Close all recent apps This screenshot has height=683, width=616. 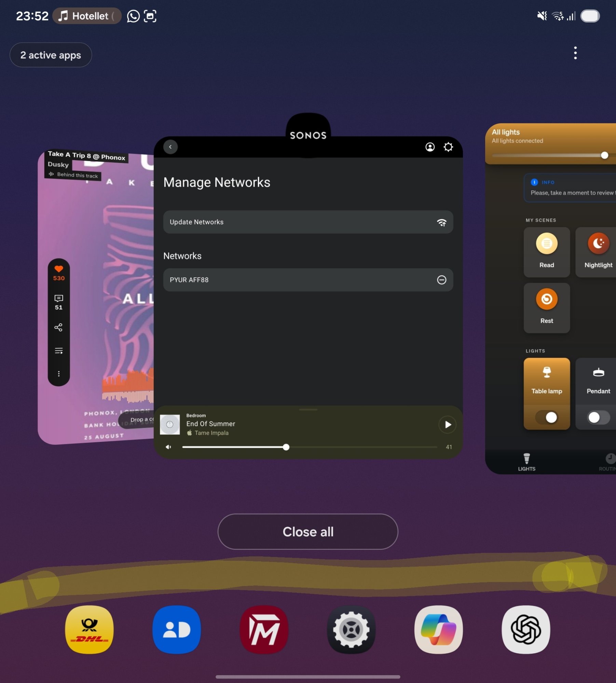(x=308, y=532)
